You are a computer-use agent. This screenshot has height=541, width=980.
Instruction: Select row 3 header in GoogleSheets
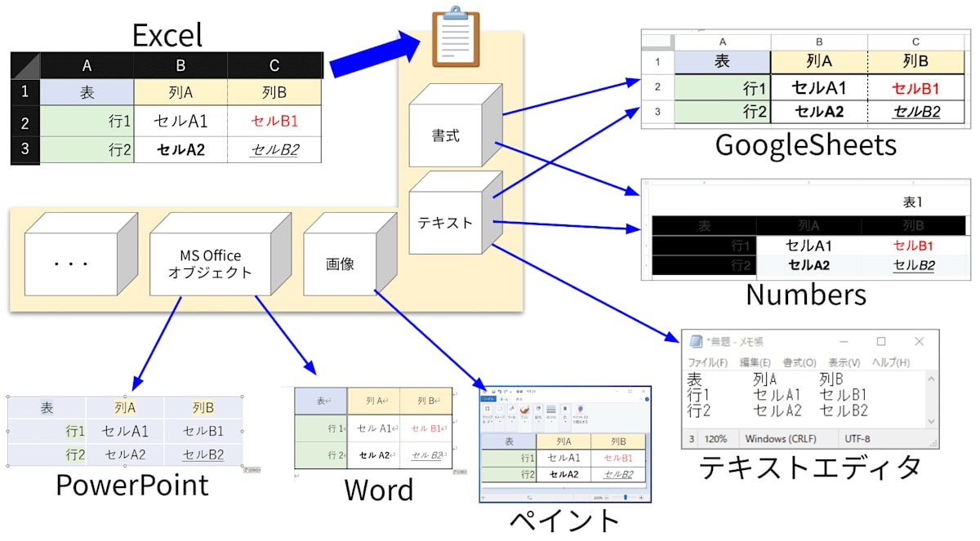658,113
